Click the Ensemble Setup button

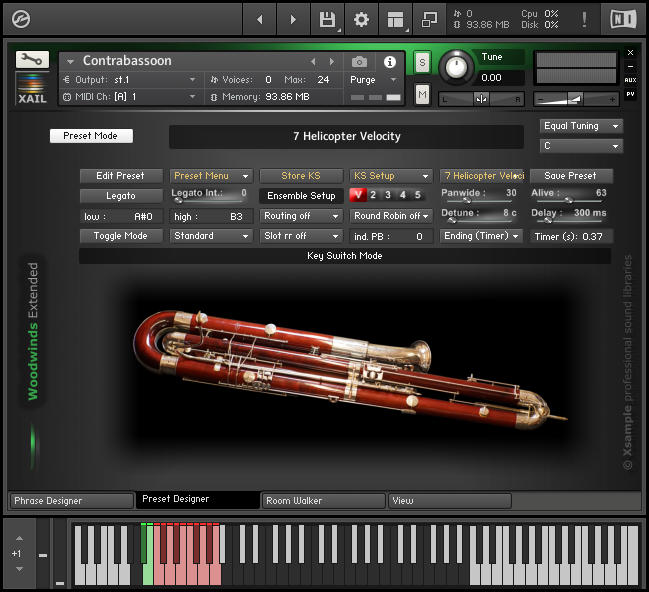click(x=301, y=196)
